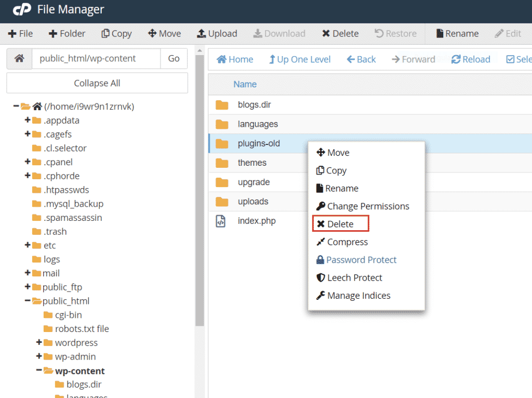Open blogs.dir under wp-content in tree

[x=78, y=384]
